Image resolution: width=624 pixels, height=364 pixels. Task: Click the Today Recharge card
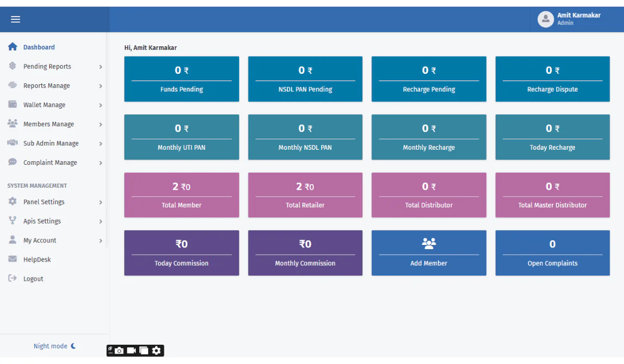pos(553,137)
